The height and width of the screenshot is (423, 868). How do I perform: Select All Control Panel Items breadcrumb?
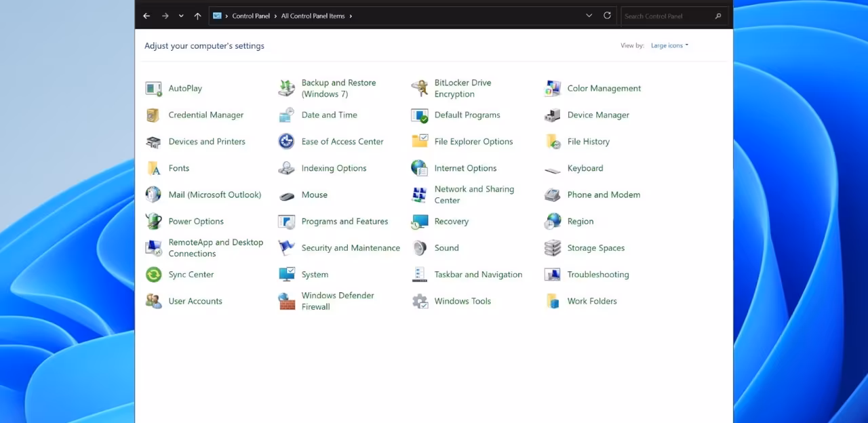pos(313,16)
